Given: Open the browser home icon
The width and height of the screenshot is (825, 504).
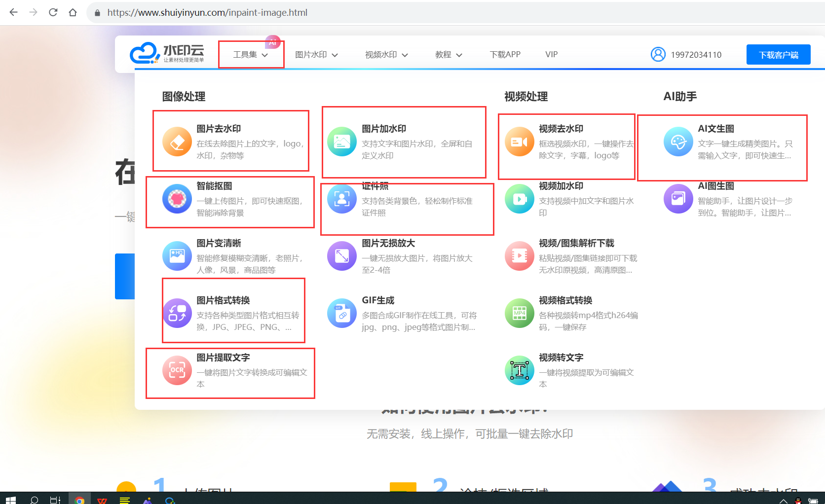Looking at the screenshot, I should click(73, 12).
